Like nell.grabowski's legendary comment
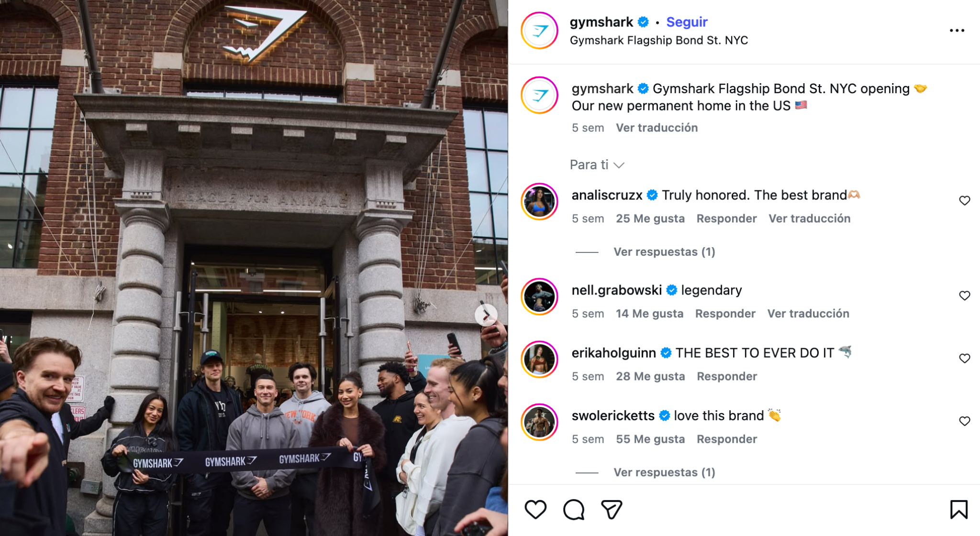This screenshot has width=980, height=536. click(964, 296)
